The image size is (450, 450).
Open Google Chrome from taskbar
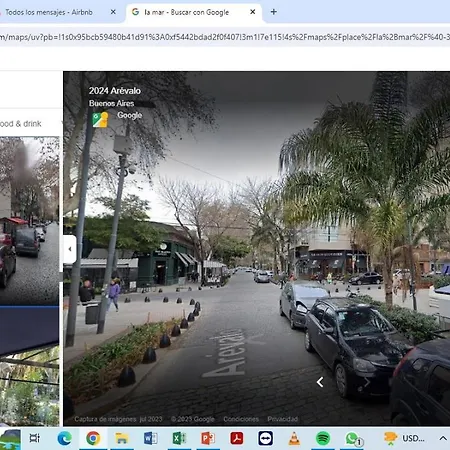93,438
